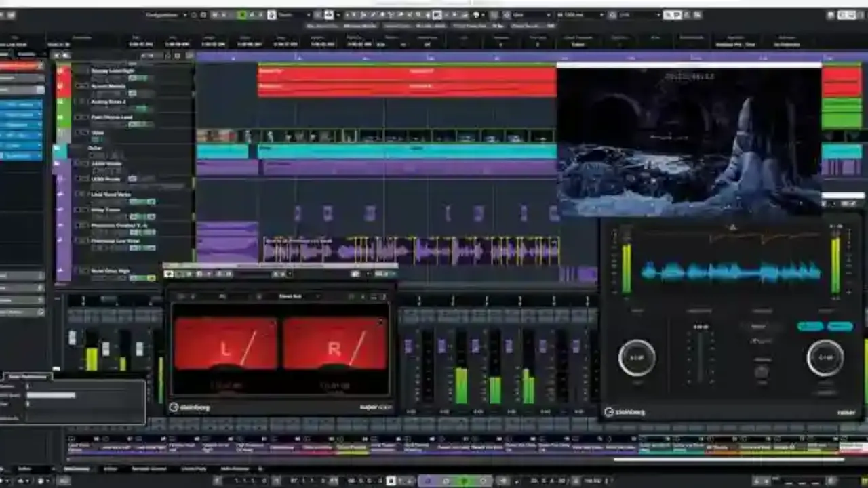The width and height of the screenshot is (868, 488).
Task: Click the small center knob in Raiser plugin
Action: click(762, 371)
